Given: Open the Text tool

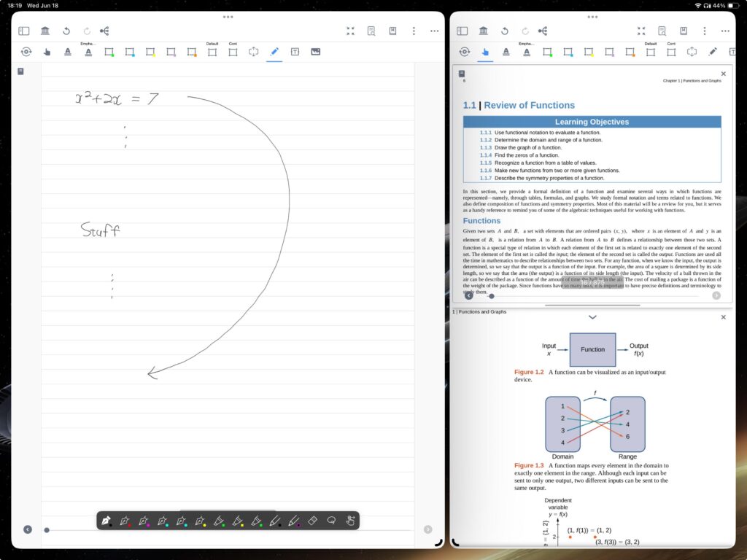Looking at the screenshot, I should point(294,52).
